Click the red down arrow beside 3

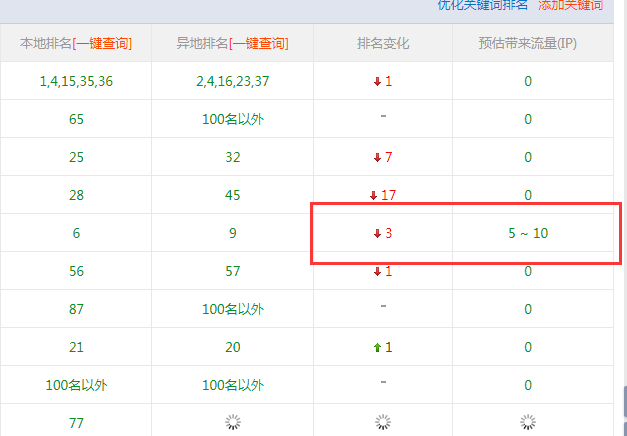coord(377,234)
